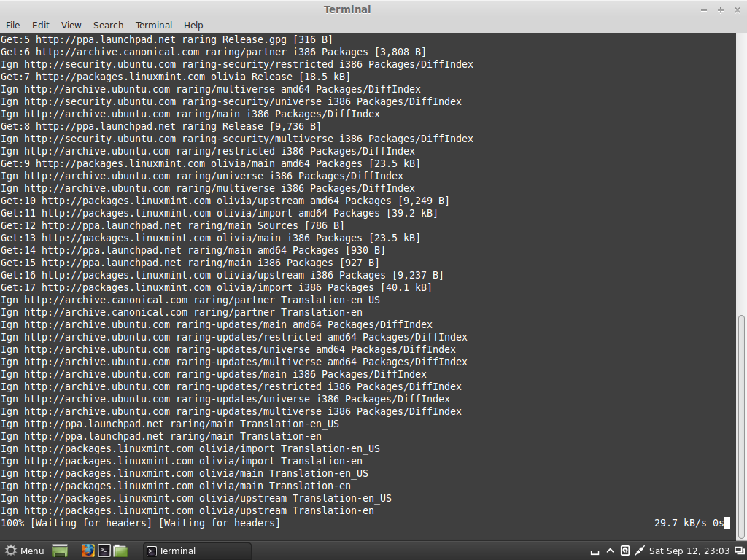Close the Terminal window
Screen dimensions: 747x560
[x=737, y=10]
